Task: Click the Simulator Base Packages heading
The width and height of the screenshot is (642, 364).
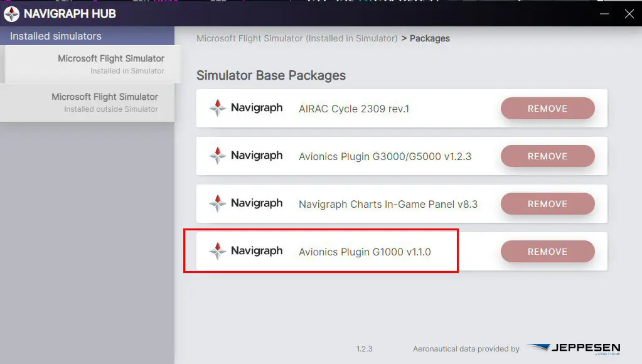Action: 271,75
